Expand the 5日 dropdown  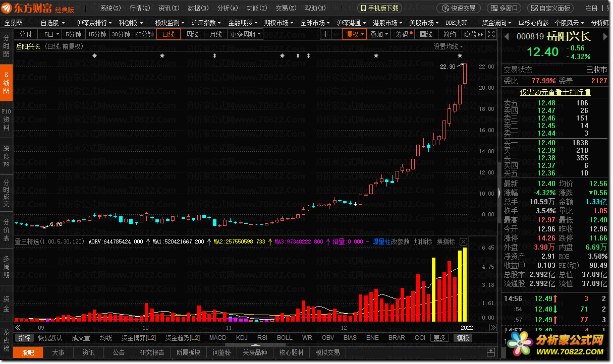[51, 34]
